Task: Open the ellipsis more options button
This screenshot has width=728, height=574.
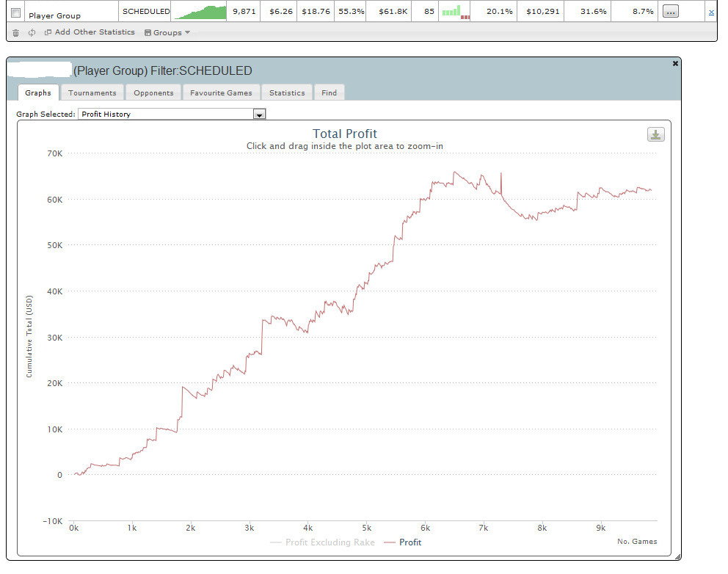Action: point(670,12)
